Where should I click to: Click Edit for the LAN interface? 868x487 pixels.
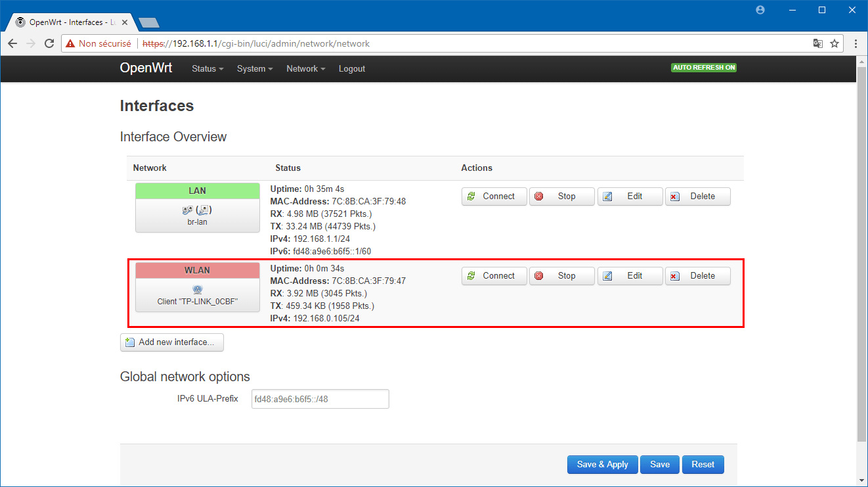[x=630, y=197]
